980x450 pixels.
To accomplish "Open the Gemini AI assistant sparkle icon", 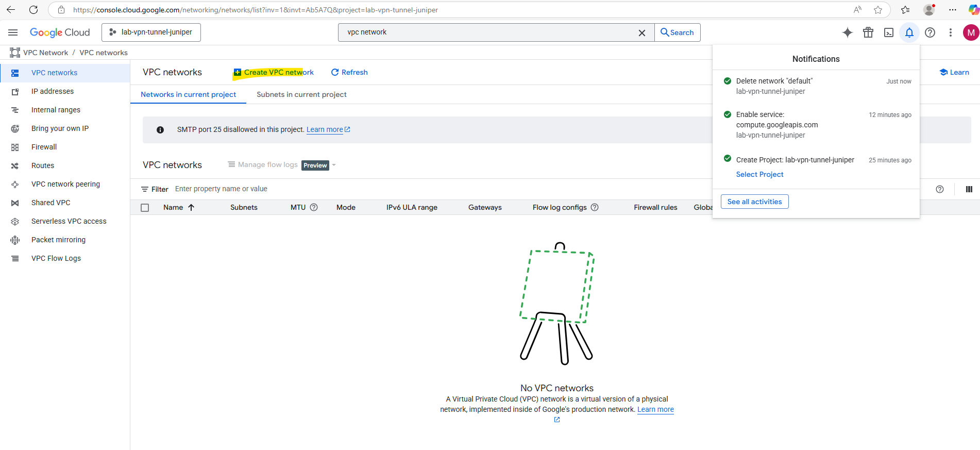I will 847,32.
